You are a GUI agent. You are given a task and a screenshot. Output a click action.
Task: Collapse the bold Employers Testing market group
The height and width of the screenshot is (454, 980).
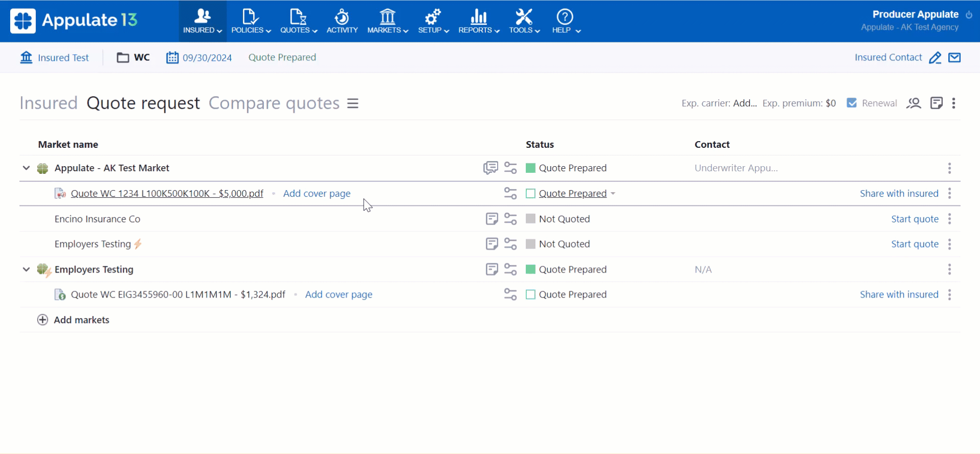[x=26, y=269]
